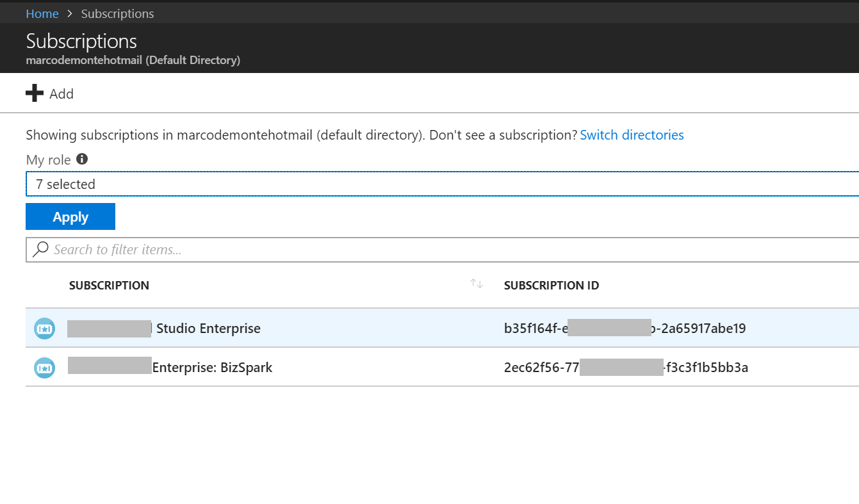Focus the 'Search to filter items' field

click(x=442, y=249)
